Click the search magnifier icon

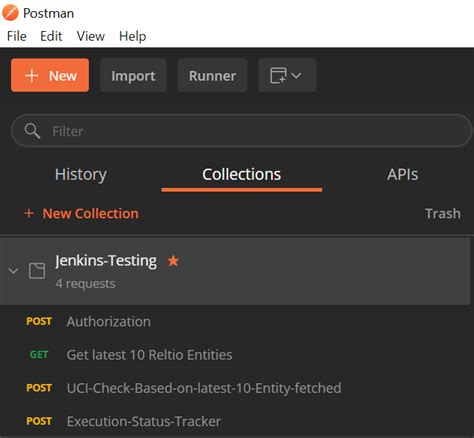pyautogui.click(x=32, y=131)
